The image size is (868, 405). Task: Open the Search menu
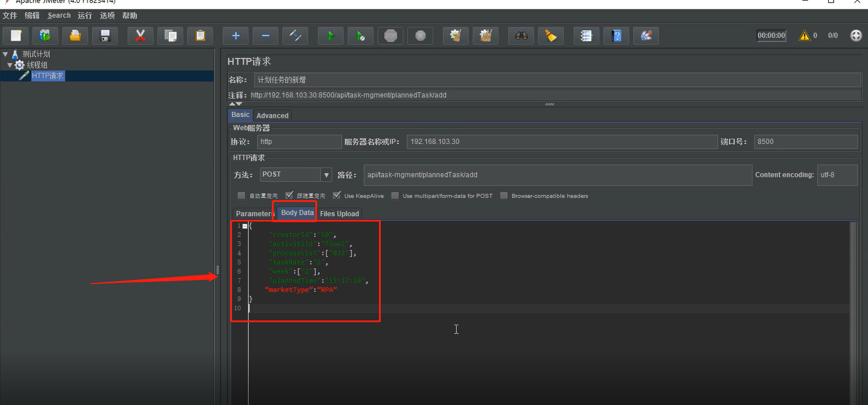[59, 15]
